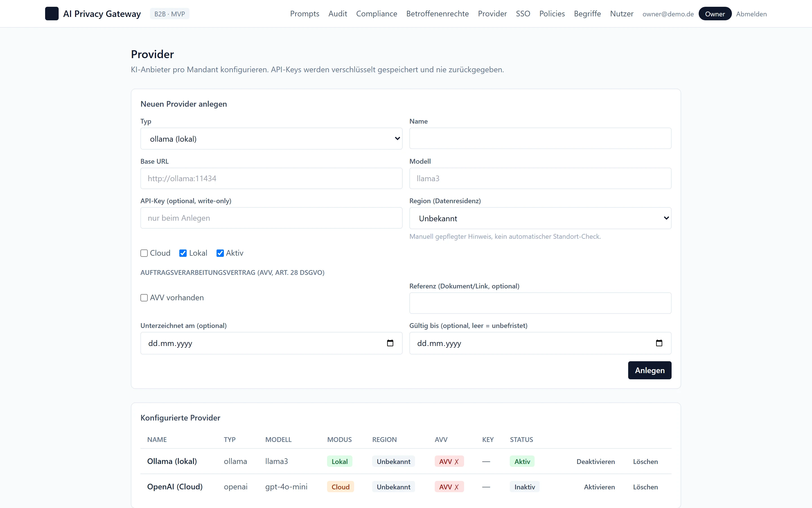Image resolution: width=812 pixels, height=508 pixels.
Task: Enable the AVV vorhanden checkbox
Action: coord(144,298)
